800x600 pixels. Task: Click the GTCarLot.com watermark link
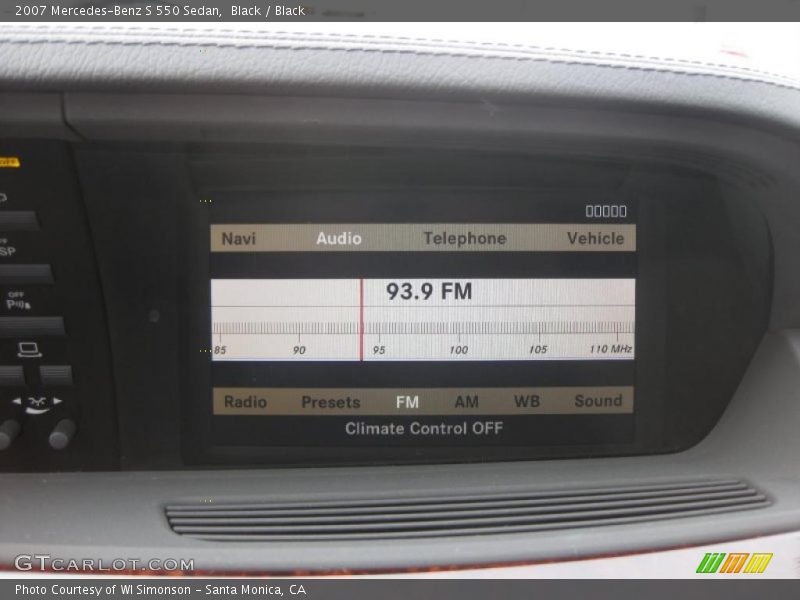pos(104,563)
